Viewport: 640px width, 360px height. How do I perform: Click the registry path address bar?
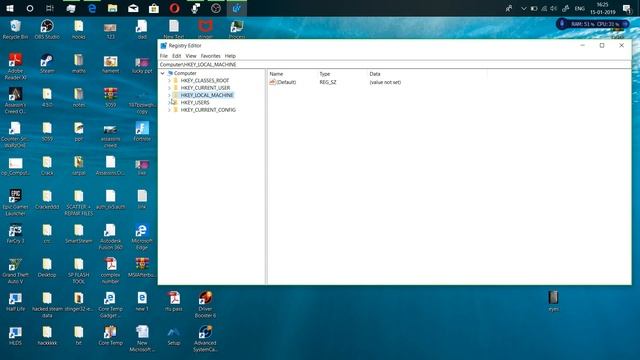tap(394, 64)
